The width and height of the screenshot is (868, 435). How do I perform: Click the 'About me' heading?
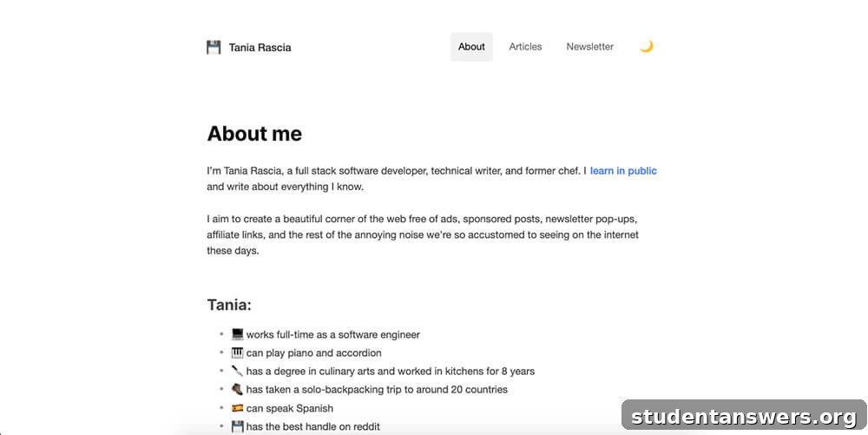coord(254,134)
